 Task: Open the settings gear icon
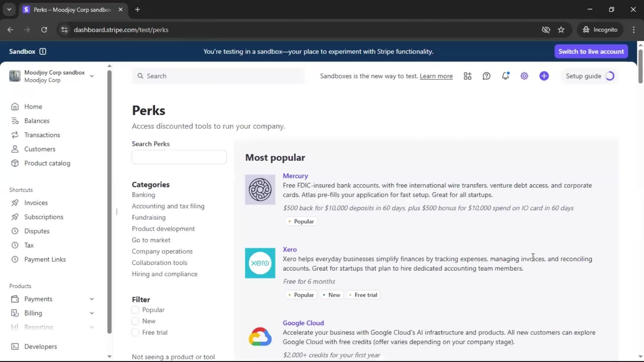[x=524, y=76]
